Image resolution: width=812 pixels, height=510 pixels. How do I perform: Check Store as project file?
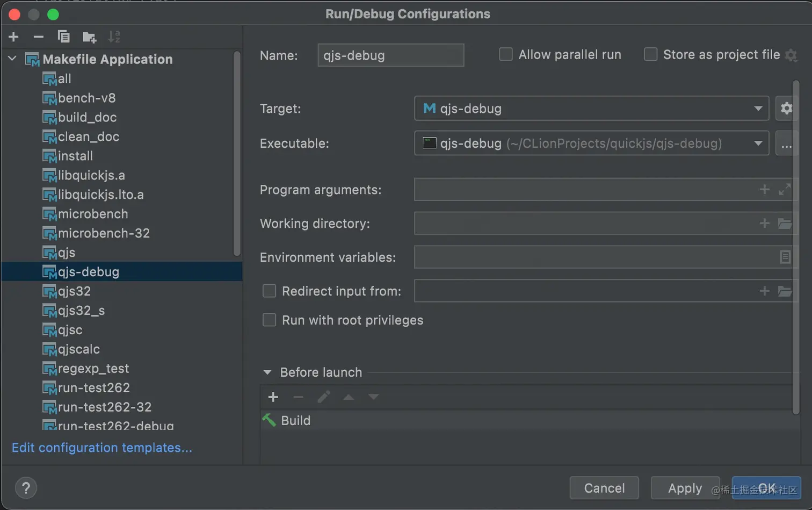650,54
